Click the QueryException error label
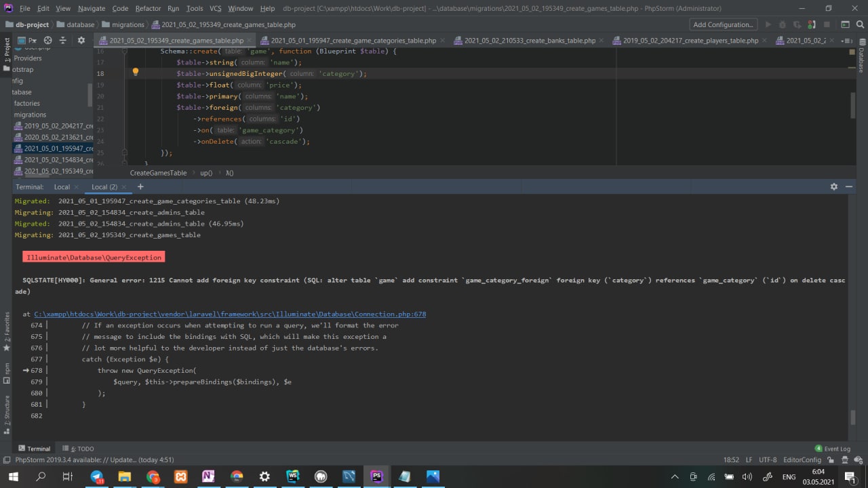The width and height of the screenshot is (868, 488). (x=94, y=258)
